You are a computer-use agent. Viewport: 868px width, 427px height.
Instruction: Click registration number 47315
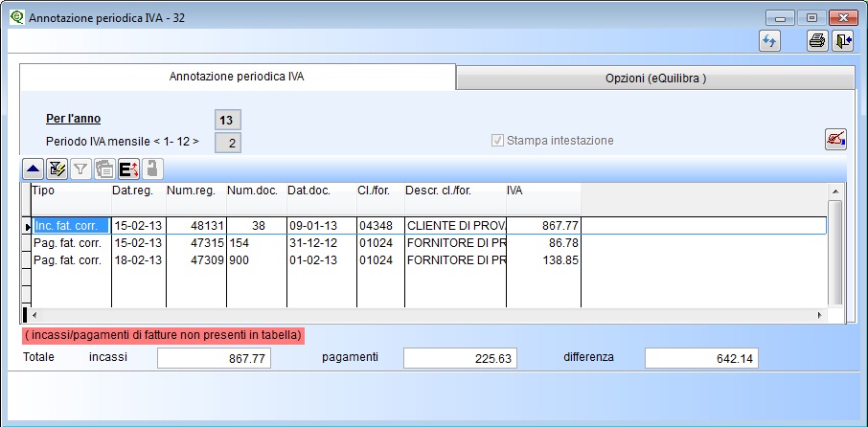(196, 243)
